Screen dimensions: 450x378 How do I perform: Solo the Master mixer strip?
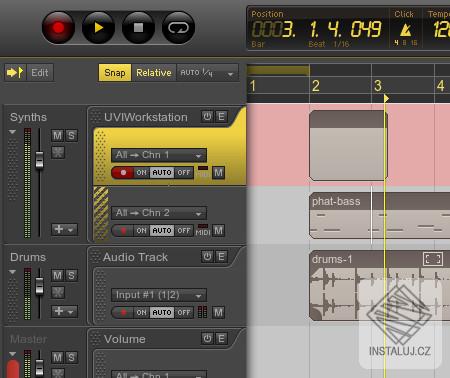click(71, 358)
